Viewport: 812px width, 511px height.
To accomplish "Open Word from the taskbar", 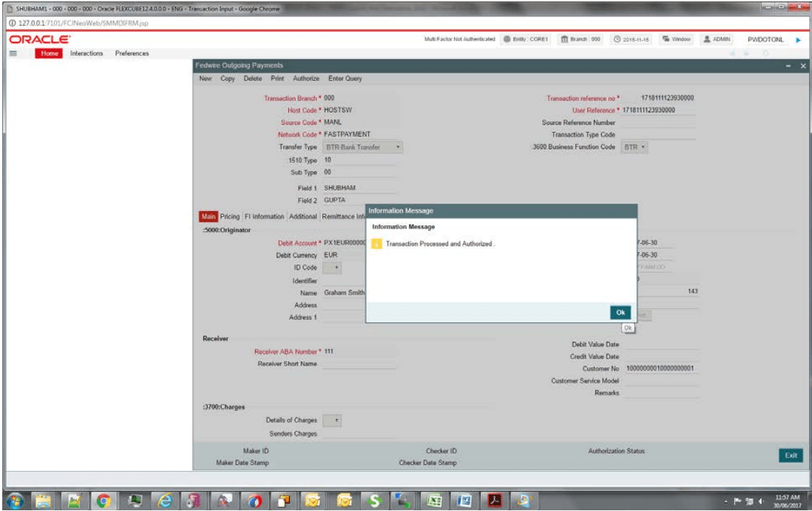I will click(x=465, y=501).
